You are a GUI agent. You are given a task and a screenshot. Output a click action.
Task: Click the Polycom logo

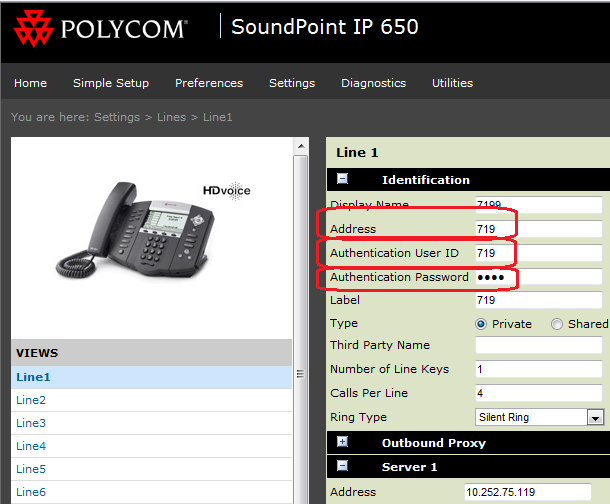(x=100, y=29)
